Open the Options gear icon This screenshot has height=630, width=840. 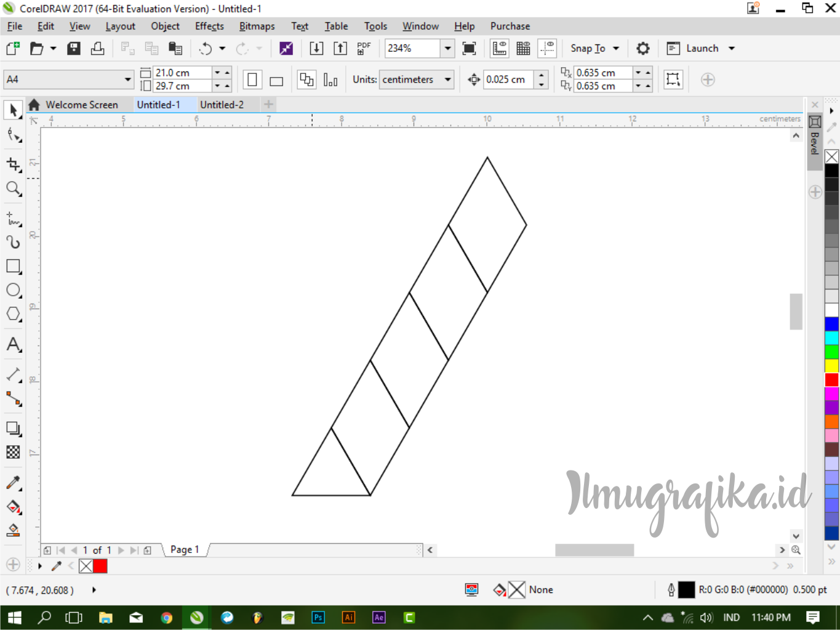tap(642, 48)
